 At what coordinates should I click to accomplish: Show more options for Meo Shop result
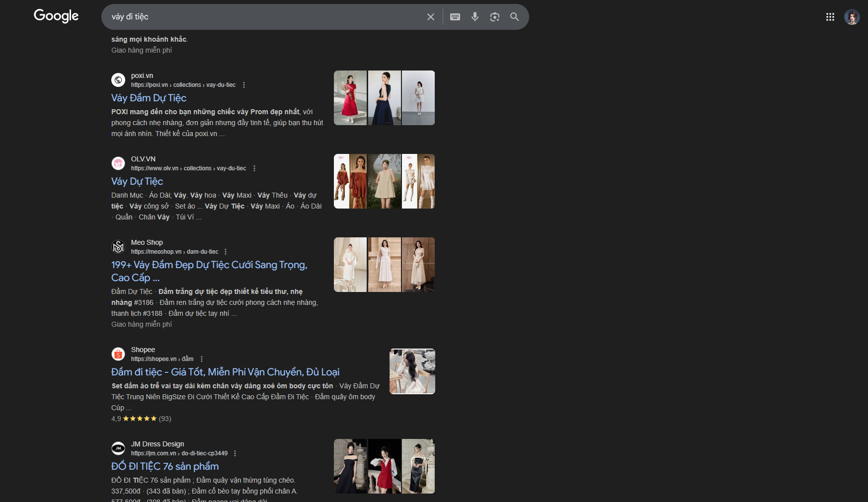click(226, 252)
